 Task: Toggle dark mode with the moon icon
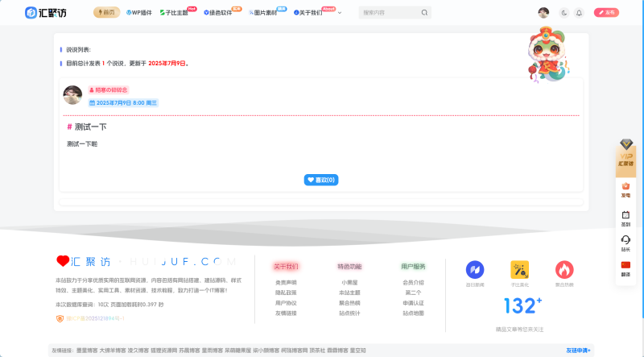563,13
